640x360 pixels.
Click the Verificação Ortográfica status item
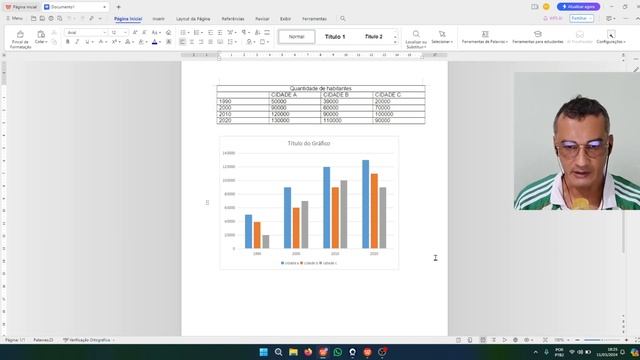[x=87, y=340]
